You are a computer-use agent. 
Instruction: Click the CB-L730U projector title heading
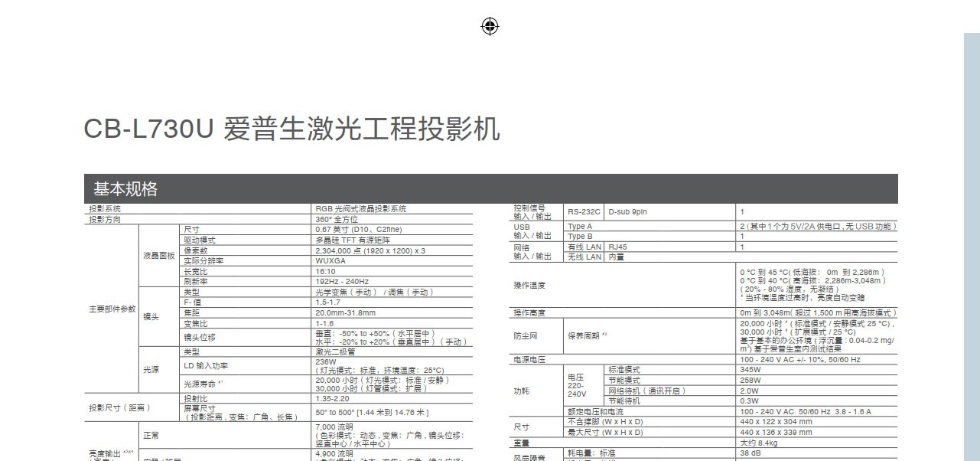coord(291,129)
